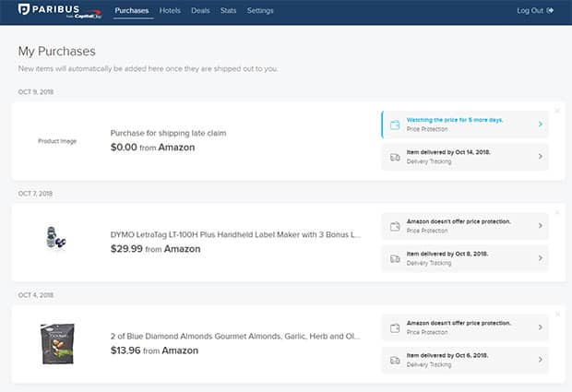Click the OCT 7, 2018 date header
572x392 pixels.
(35, 194)
